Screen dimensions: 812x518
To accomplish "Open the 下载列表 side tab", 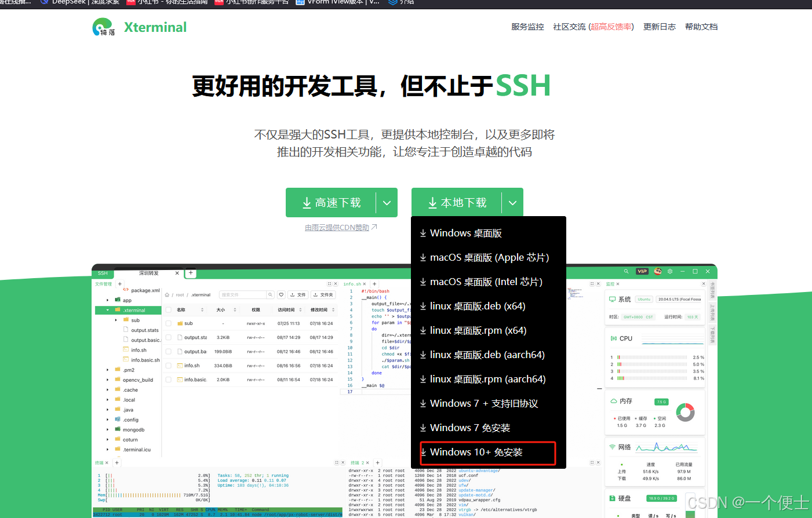I will click(x=712, y=334).
